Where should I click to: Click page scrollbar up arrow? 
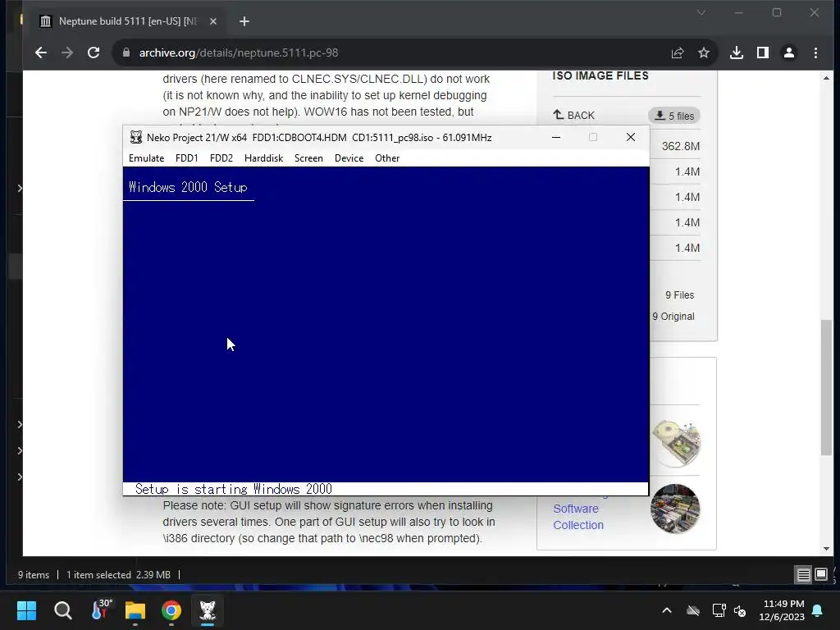coord(826,78)
